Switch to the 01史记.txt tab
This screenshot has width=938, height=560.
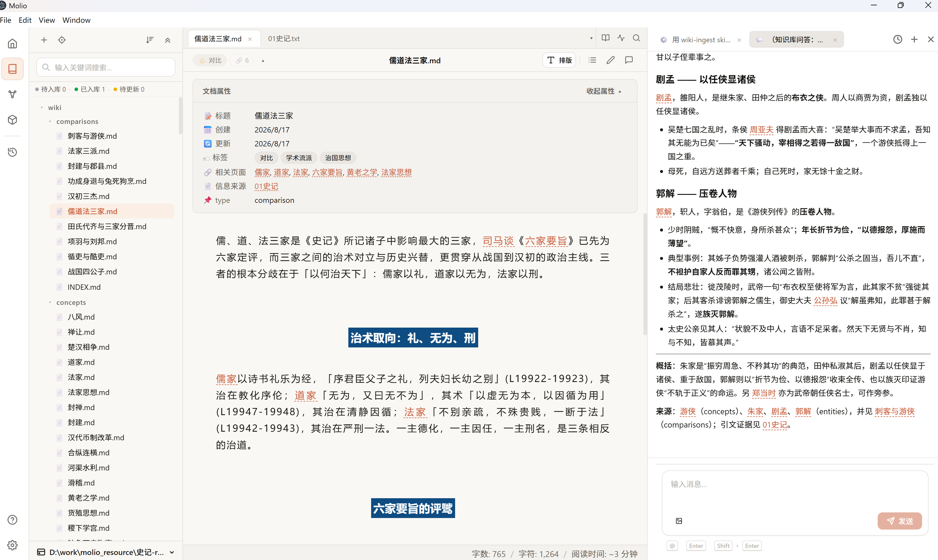pos(284,38)
